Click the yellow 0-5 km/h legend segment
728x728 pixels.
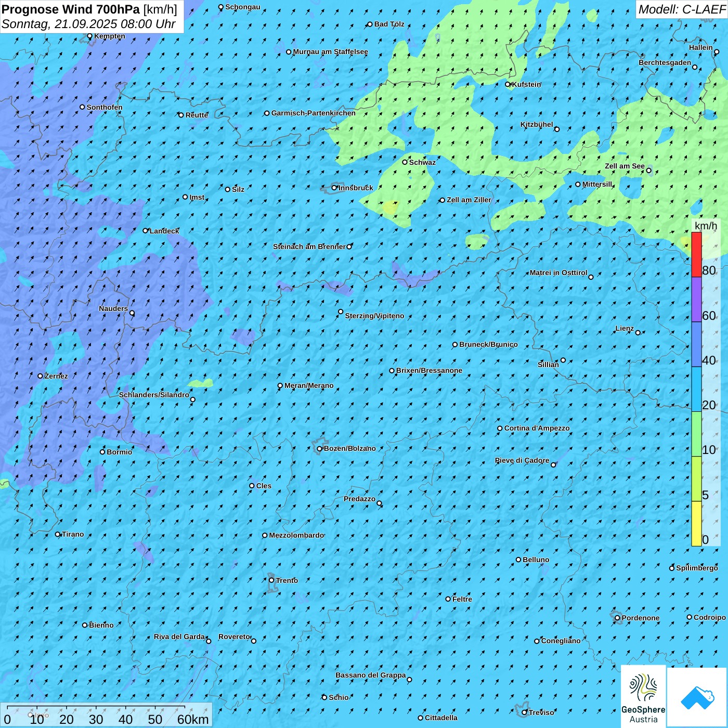click(x=696, y=524)
